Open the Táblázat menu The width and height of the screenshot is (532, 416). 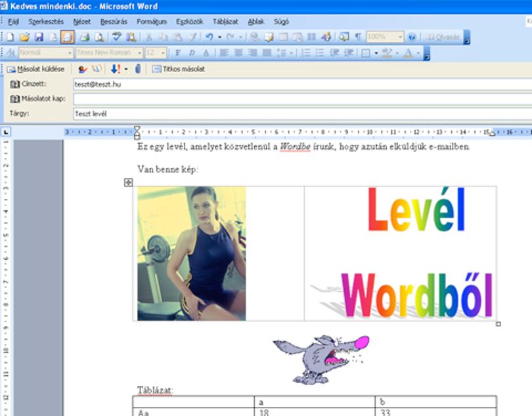225,22
